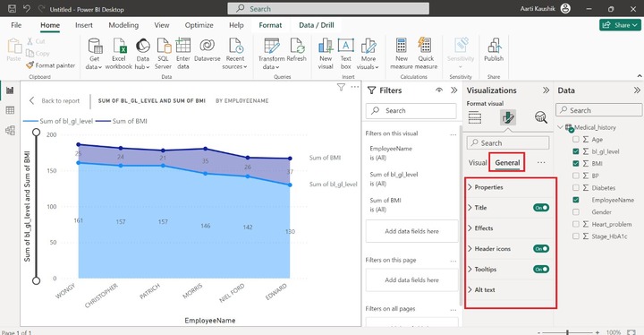Screen dimensions: 644x335
Task: Select Format painter
Action: pos(51,65)
